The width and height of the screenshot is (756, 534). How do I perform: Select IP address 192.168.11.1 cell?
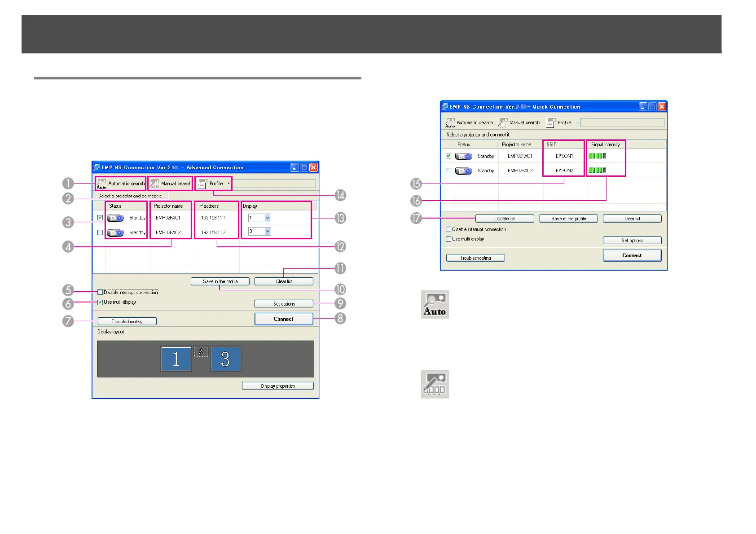[213, 218]
